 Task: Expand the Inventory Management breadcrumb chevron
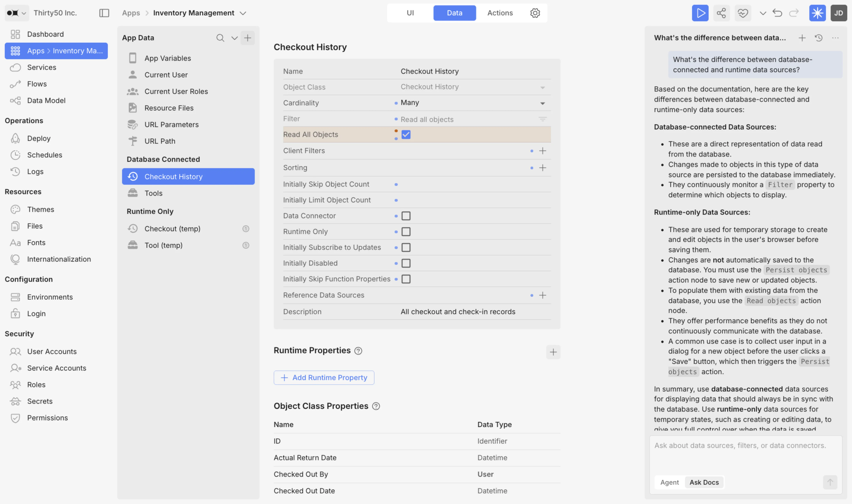[243, 13]
